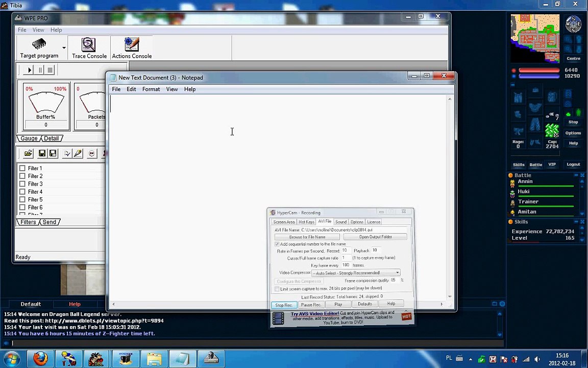This screenshot has width=588, height=368.
Task: Click the checkmark filter icon in WPE toolbar
Action: tap(67, 153)
